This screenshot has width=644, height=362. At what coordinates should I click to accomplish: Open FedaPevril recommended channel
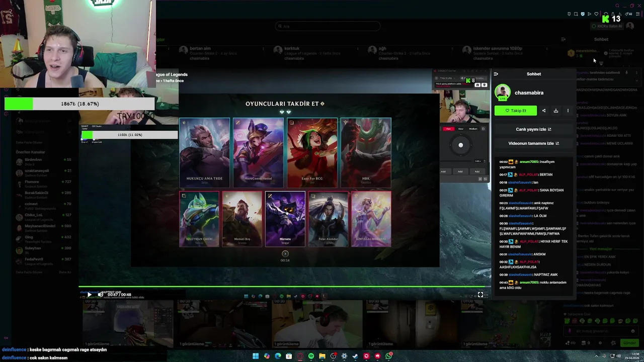click(x=44, y=261)
